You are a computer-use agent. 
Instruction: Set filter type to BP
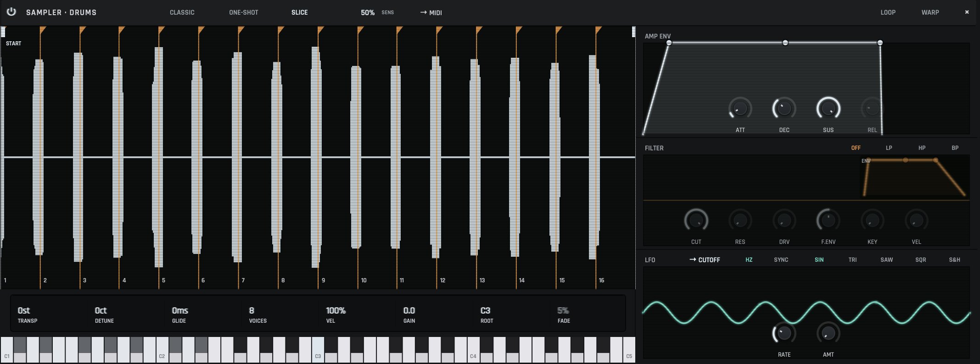click(x=955, y=148)
